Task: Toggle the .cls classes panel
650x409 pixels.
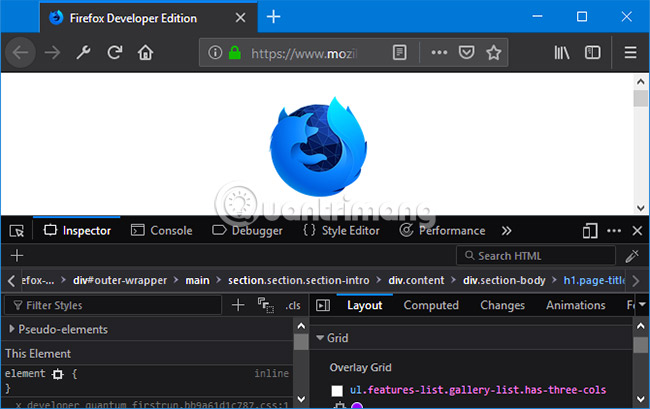Action: (x=293, y=305)
